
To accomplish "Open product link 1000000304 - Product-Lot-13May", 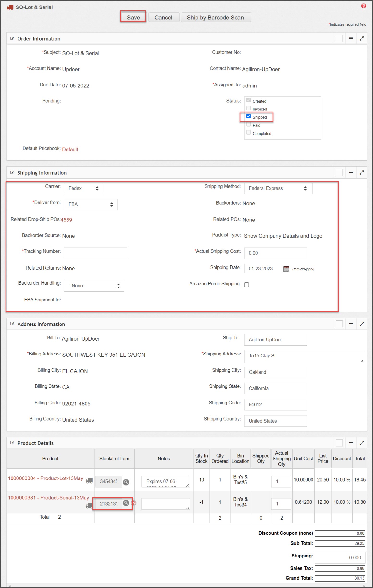I will (46, 478).
